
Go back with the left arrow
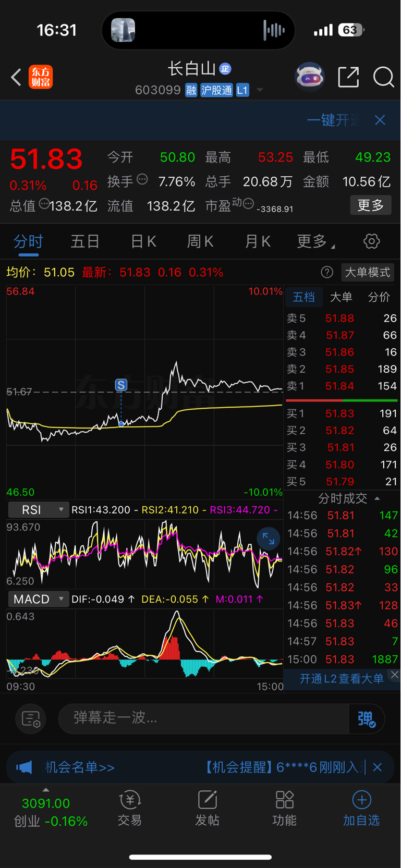[16, 77]
